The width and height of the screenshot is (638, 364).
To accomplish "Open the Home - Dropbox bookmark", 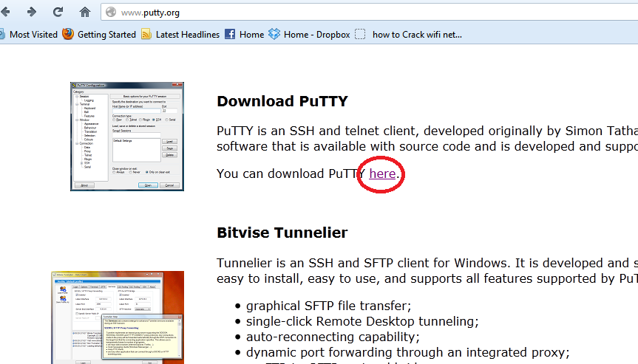I will tap(317, 35).
